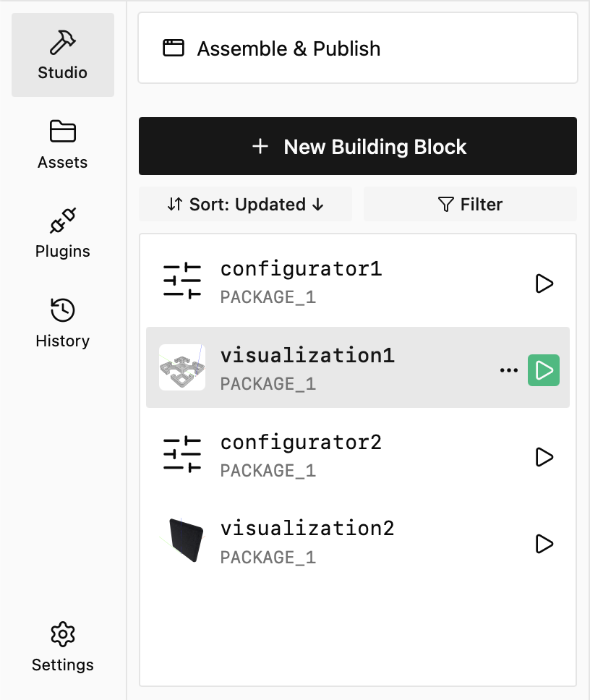Select the configurator2 name text
590x700 pixels.
(302, 443)
